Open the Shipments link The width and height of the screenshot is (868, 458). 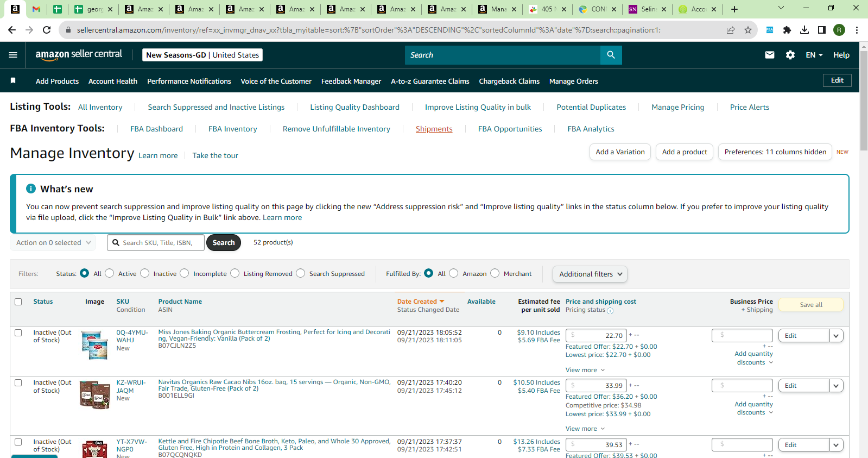(434, 129)
